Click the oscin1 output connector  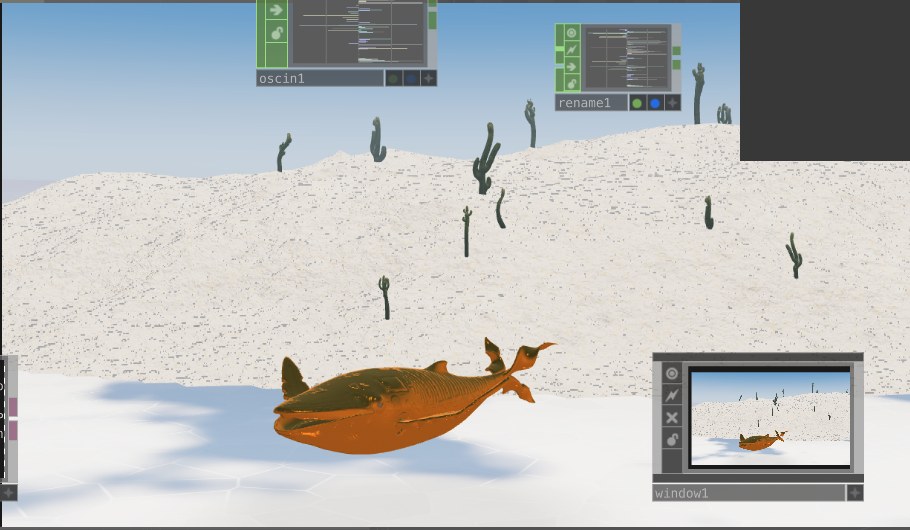pyautogui.click(x=432, y=20)
